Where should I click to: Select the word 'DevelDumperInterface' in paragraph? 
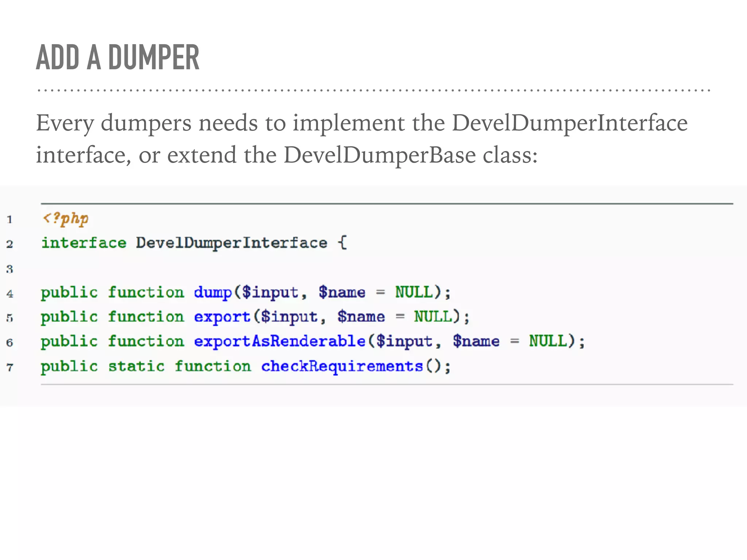point(570,122)
